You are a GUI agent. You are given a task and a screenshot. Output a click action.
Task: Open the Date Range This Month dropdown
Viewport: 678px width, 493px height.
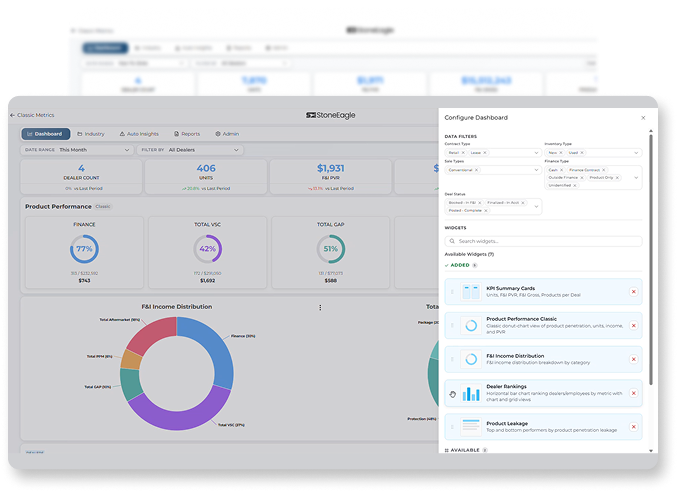[77, 150]
